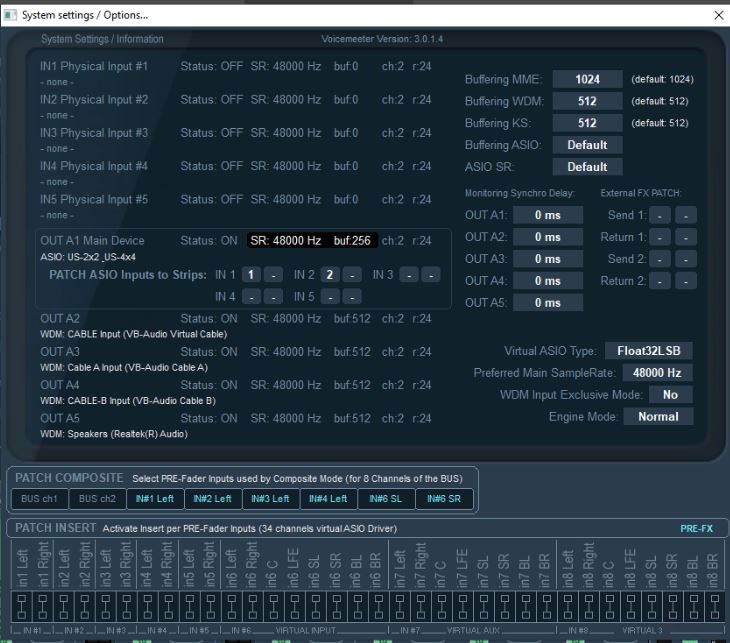
Task: Set OUT A1 monitoring delay field
Action: click(x=548, y=215)
